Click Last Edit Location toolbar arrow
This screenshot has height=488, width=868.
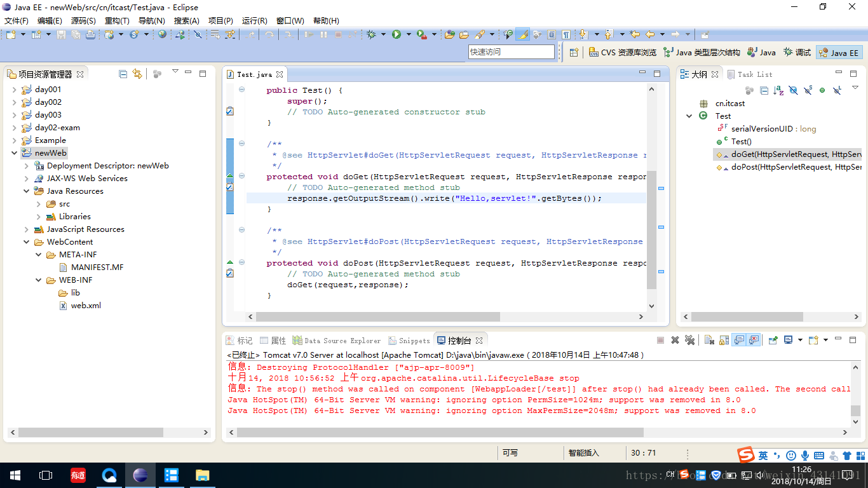coord(634,34)
